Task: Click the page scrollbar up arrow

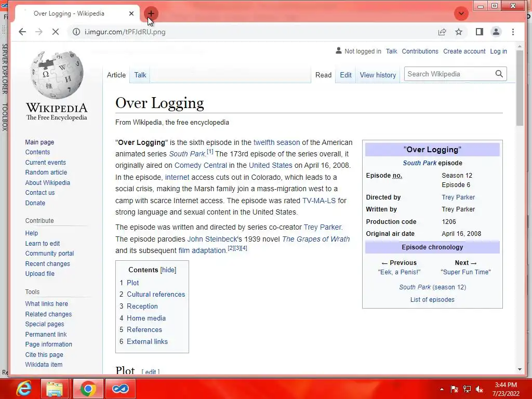Action: [520, 46]
